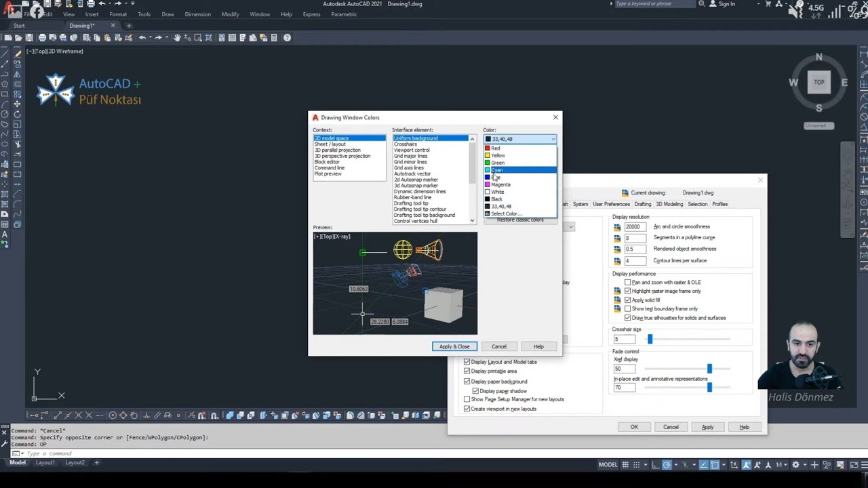
Task: Enable Show Page Setup Manager for new layouts
Action: coord(467,399)
